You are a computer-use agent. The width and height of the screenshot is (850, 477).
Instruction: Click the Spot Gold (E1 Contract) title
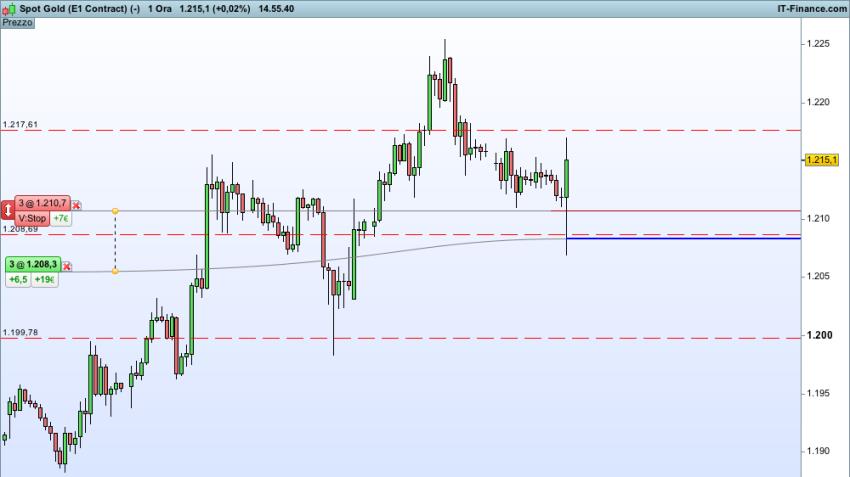tap(80, 9)
